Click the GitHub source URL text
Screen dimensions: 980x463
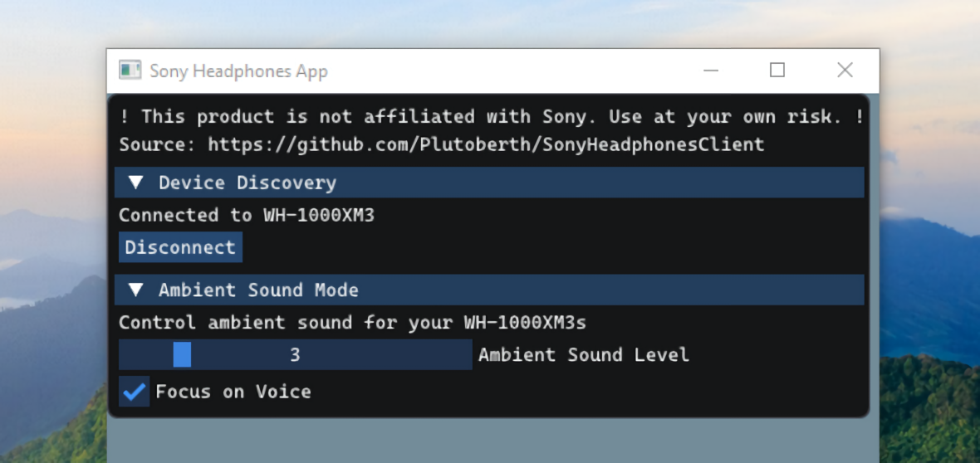point(485,144)
